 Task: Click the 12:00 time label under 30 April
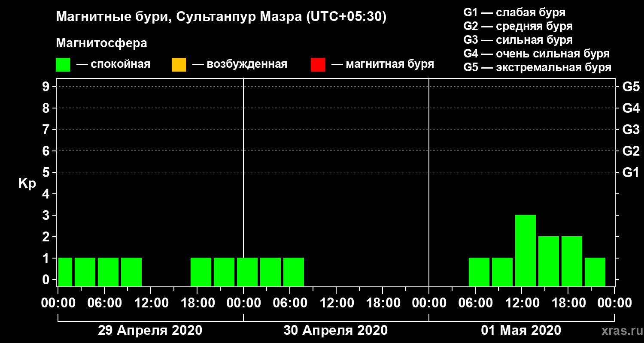click(x=336, y=303)
